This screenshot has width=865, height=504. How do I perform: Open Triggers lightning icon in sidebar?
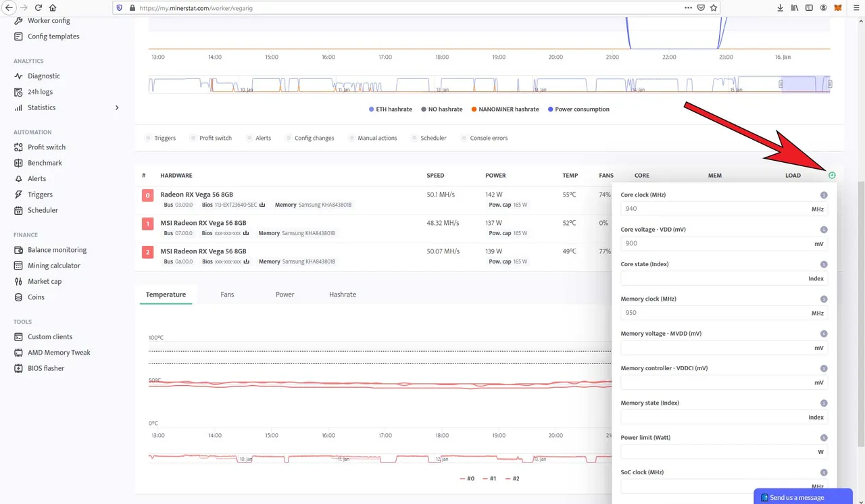[x=19, y=195]
